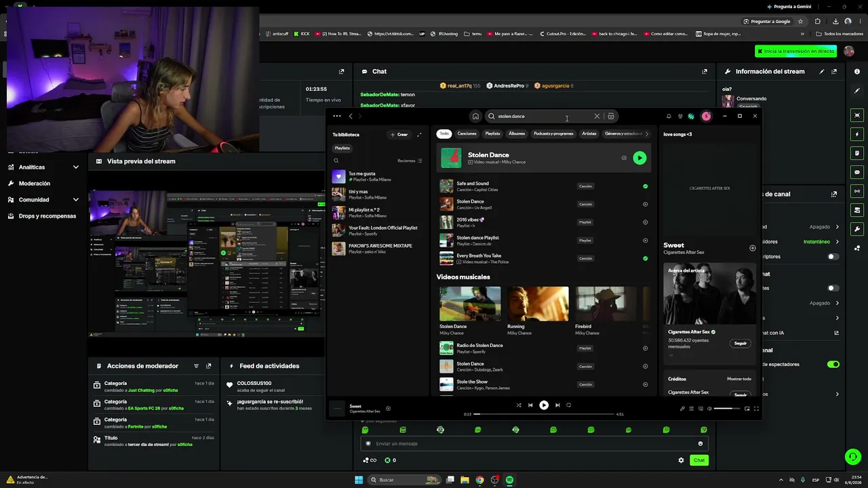Viewport: 868px width, 488px height.
Task: Remove Every Breath You Take from liked songs
Action: (645, 258)
